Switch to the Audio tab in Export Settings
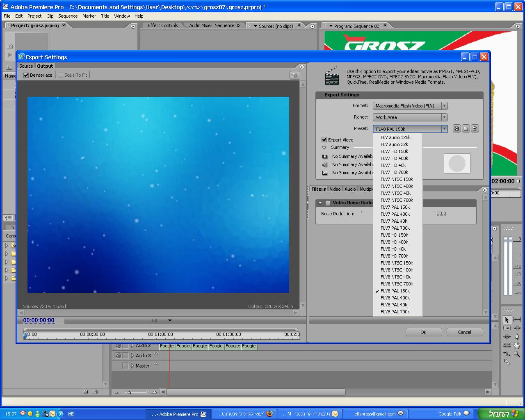The width and height of the screenshot is (525, 420). coord(350,189)
